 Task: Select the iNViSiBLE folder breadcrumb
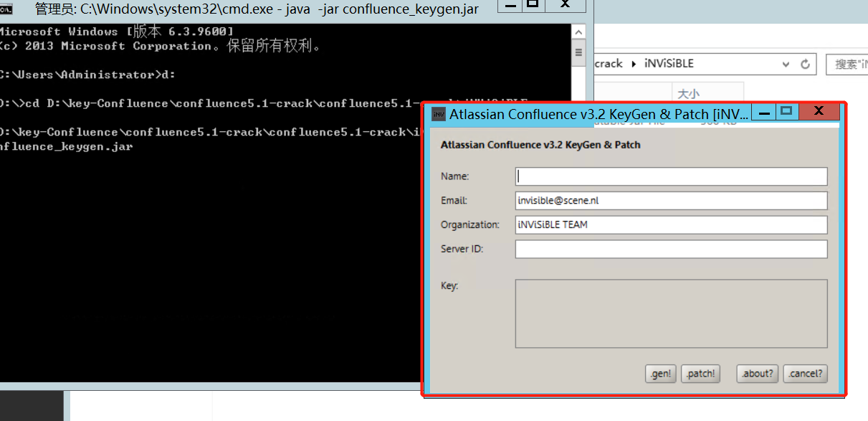point(667,64)
